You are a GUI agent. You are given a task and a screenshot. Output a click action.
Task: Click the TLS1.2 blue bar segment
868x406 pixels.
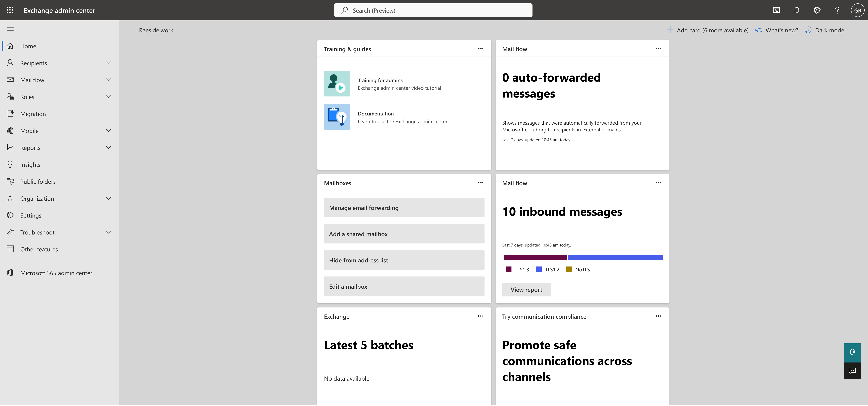pyautogui.click(x=615, y=258)
